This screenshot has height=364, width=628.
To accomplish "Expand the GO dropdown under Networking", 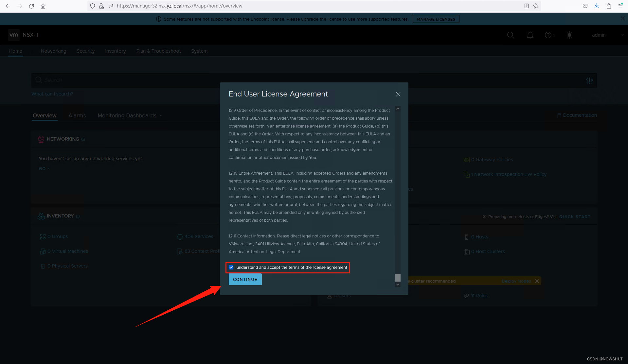I will 44,168.
